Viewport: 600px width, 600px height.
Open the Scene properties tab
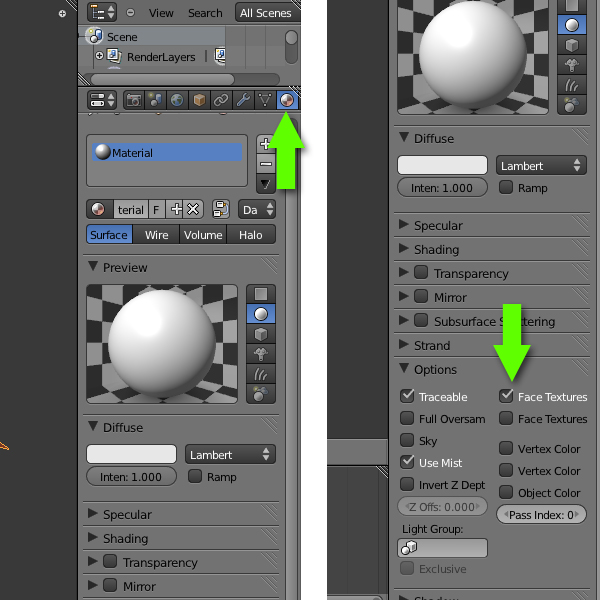coord(155,100)
